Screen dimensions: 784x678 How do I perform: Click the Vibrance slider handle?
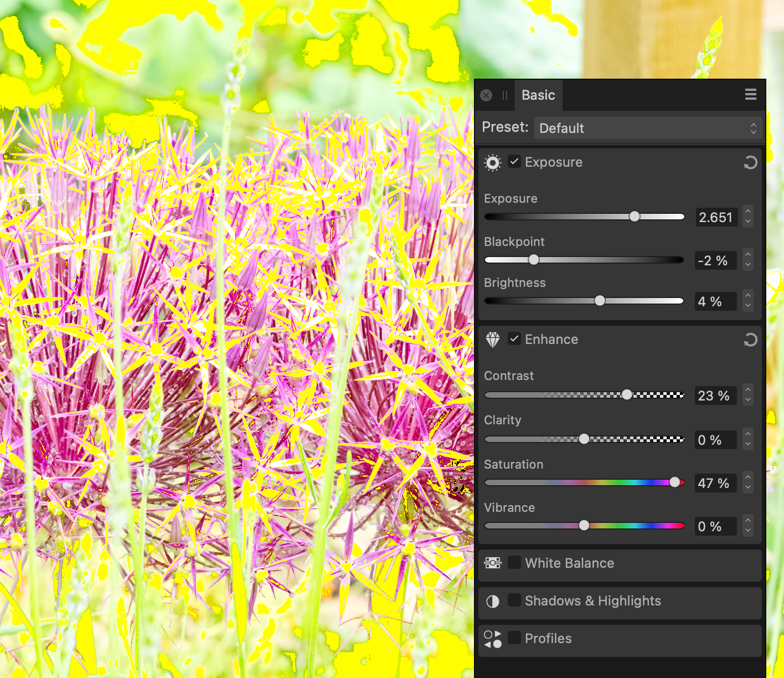point(584,525)
